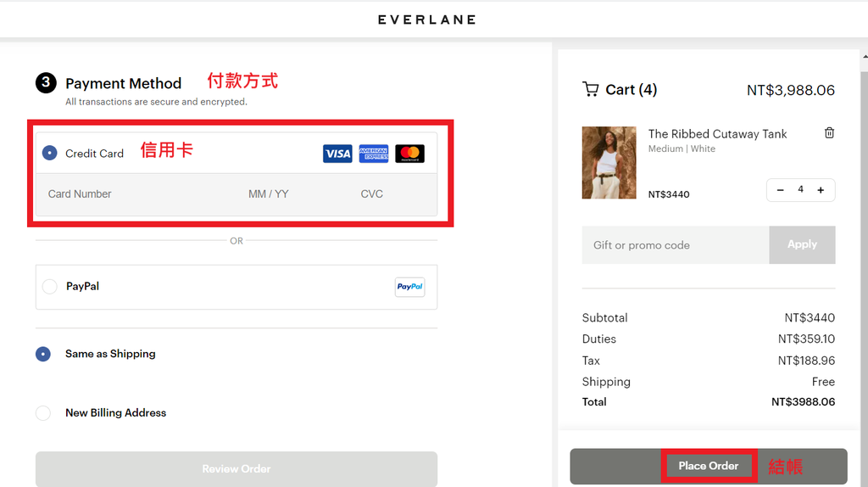
Task: Open the Ribbed Cutaway Tank product thumbnail
Action: (609, 162)
